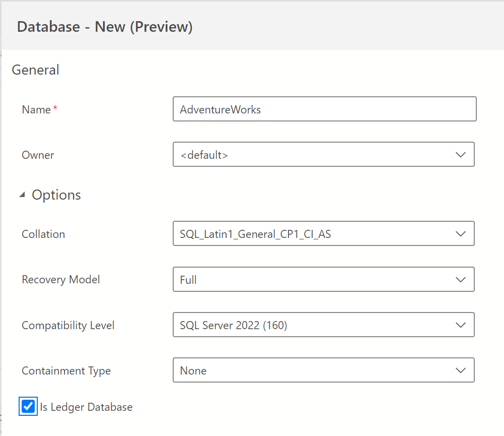Click the Database - New (Preview) title
Image resolution: width=504 pixels, height=436 pixels.
tap(105, 26)
